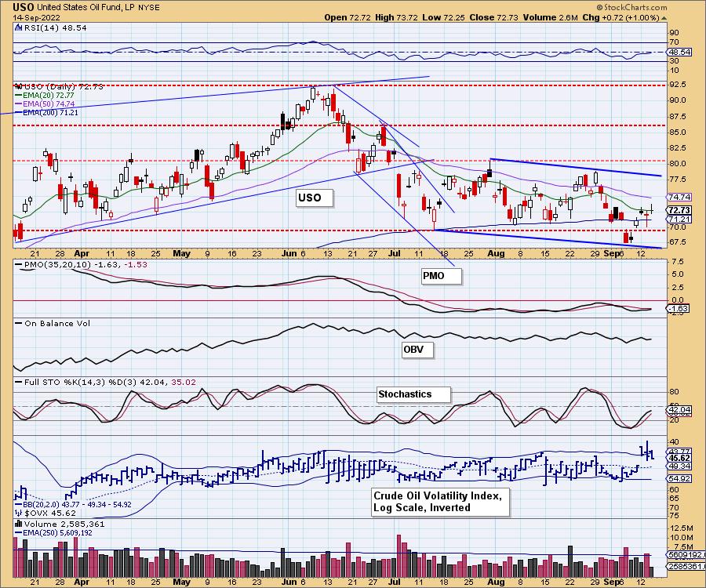
Task: Click the Aug month label under price chart
Action: [x=496, y=253]
